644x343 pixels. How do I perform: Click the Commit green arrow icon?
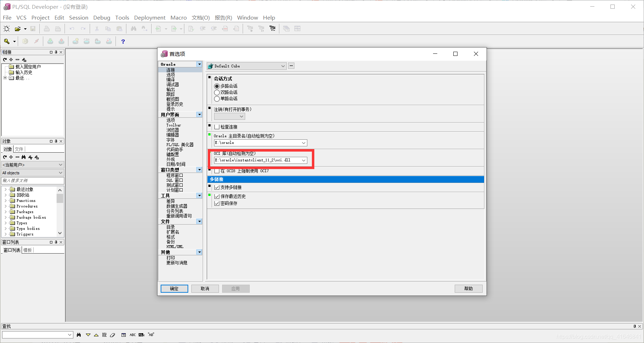click(50, 41)
